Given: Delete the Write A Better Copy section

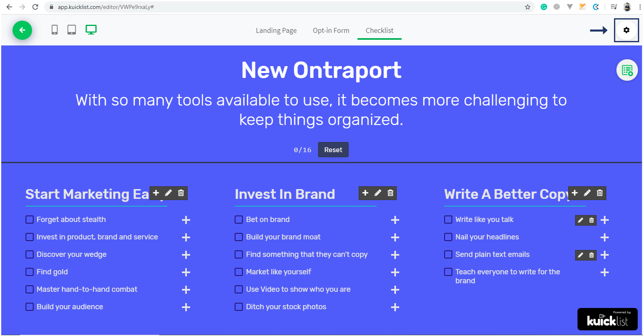Looking at the screenshot, I should (600, 193).
